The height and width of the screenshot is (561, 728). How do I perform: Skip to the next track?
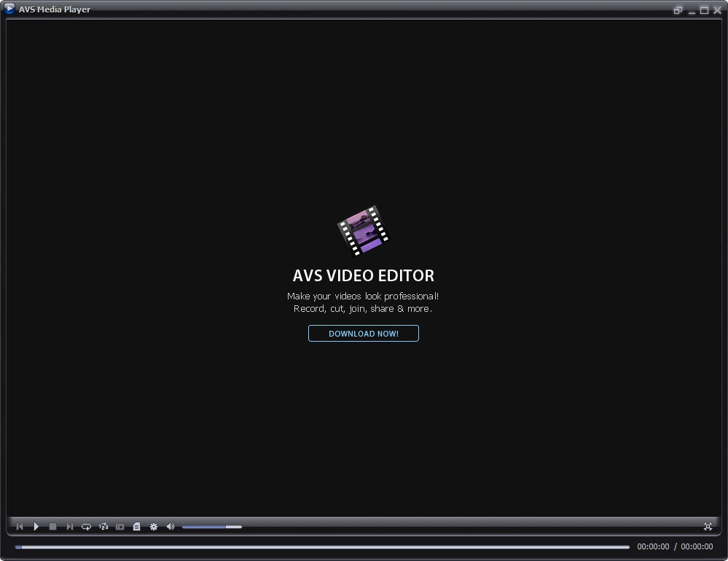click(70, 527)
